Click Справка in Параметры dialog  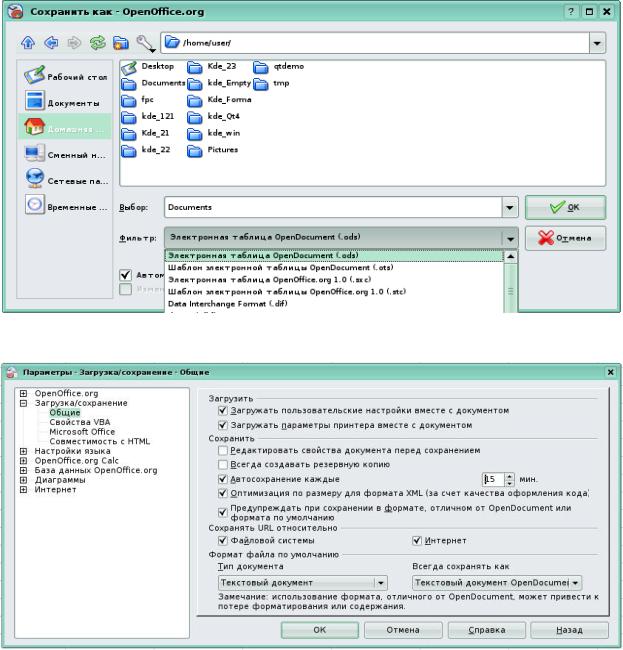pos(487,630)
